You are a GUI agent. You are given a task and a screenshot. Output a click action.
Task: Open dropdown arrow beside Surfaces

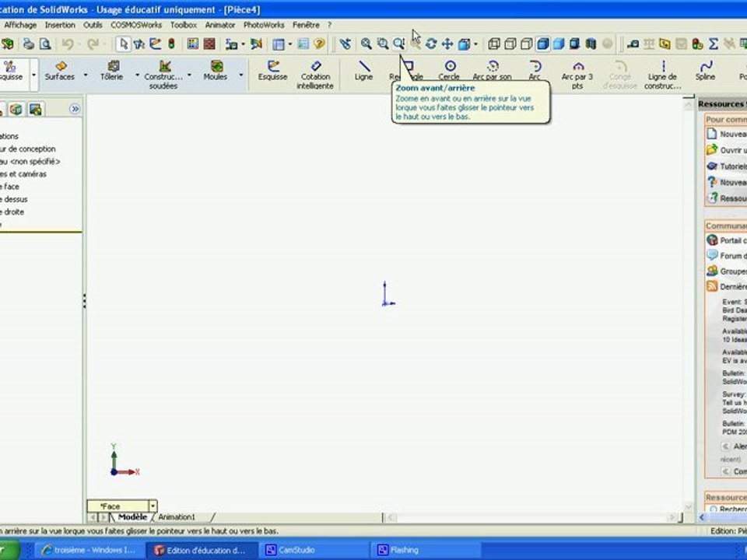[x=86, y=75]
